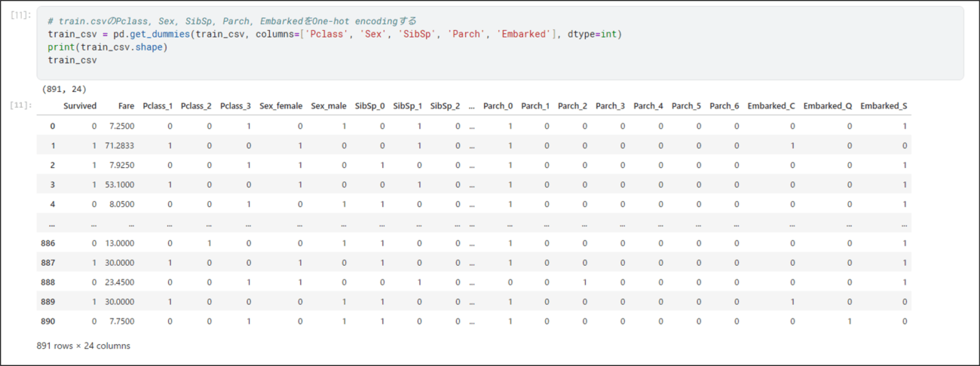Click the Parch_0 column header
The width and height of the screenshot is (980, 366).
coord(498,106)
